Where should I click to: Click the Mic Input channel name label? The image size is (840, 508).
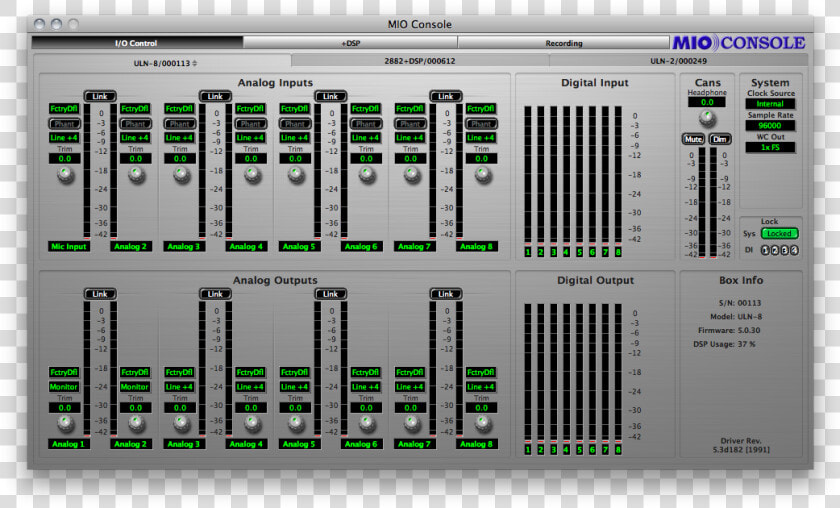click(69, 246)
